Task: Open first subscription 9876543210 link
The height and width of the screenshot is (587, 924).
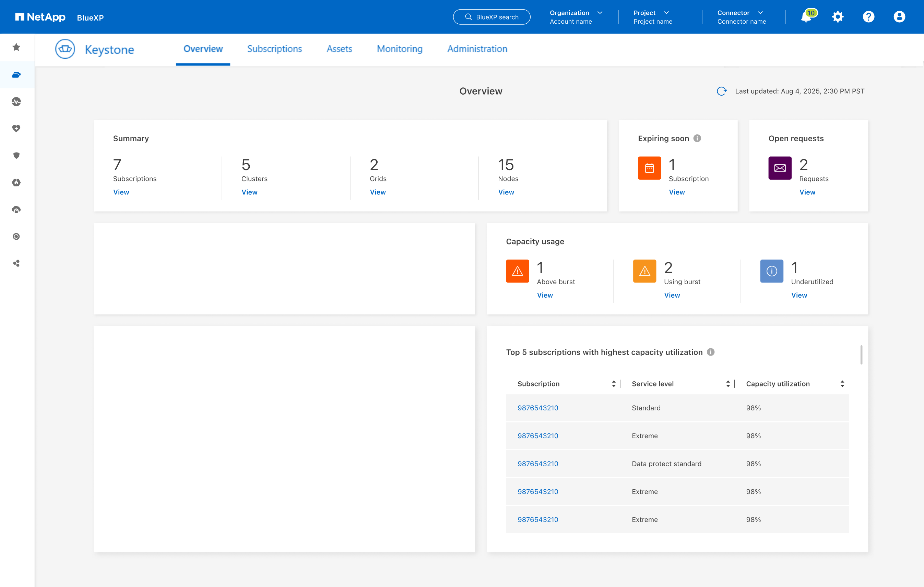Action: (x=537, y=408)
